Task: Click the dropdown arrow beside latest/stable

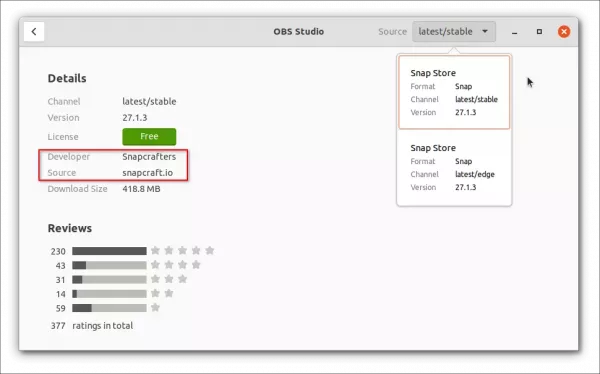Action: coord(485,31)
